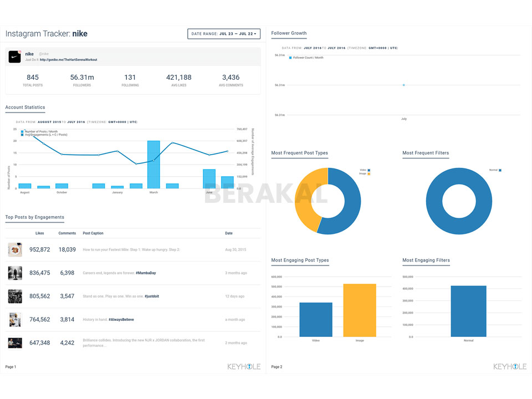This screenshot has width=532, height=399.
Task: Open the #MambaDay post thumbnail
Action: (x=15, y=273)
